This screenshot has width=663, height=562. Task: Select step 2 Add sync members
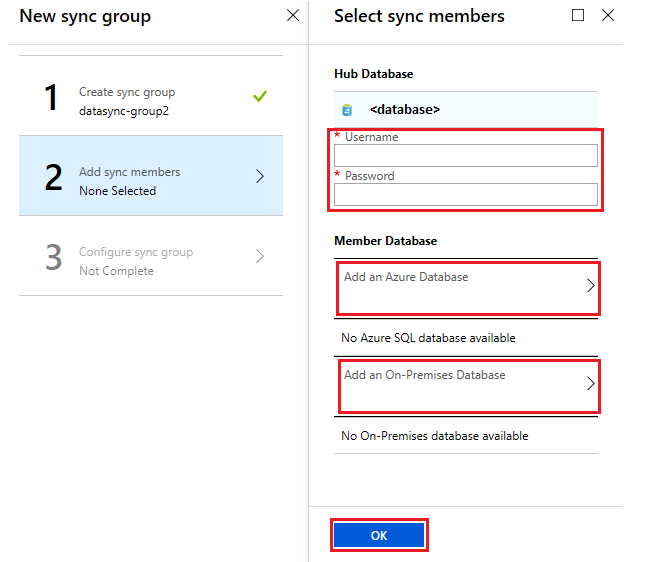point(150,177)
